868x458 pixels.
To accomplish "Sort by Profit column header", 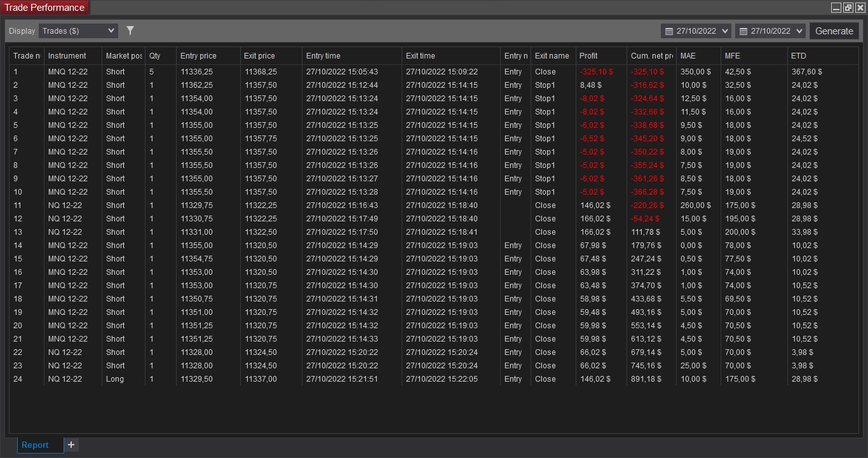I will click(601, 56).
